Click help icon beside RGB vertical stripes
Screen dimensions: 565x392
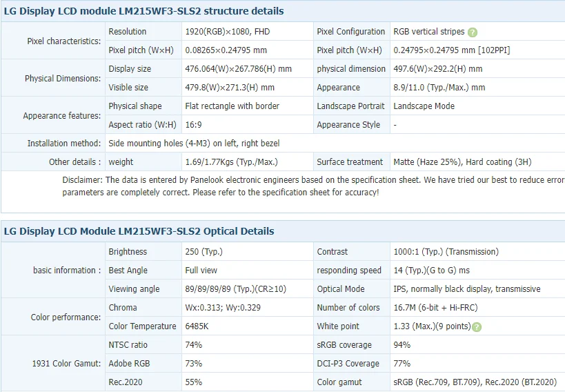click(473, 32)
